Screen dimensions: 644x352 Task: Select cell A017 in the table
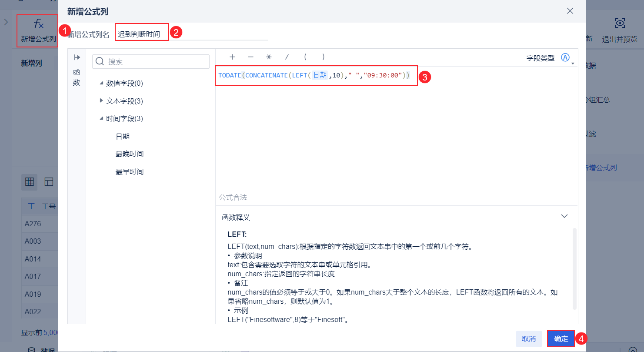40,276
